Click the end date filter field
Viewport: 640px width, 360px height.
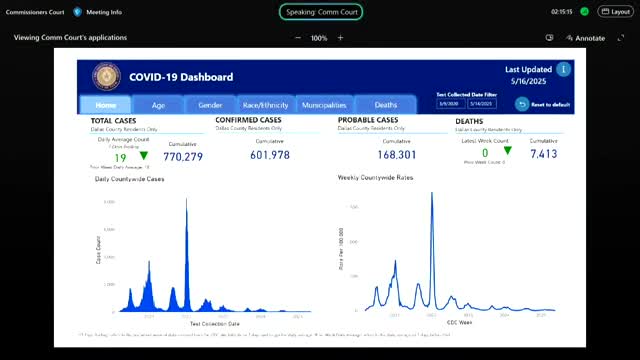[x=482, y=104]
